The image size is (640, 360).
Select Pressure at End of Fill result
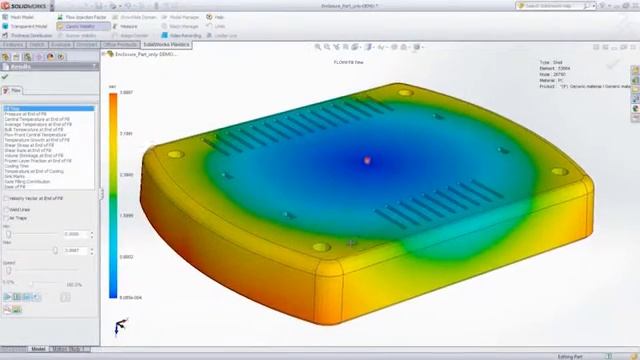(25, 114)
